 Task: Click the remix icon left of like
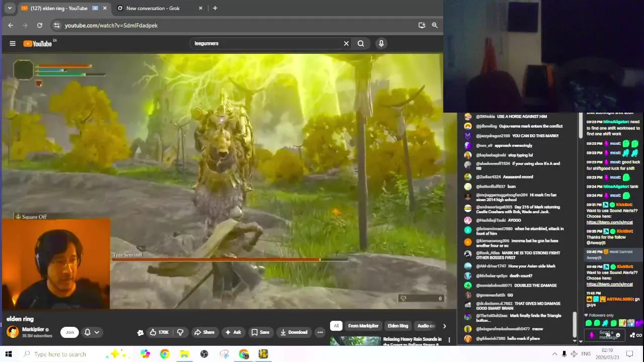tap(140, 332)
